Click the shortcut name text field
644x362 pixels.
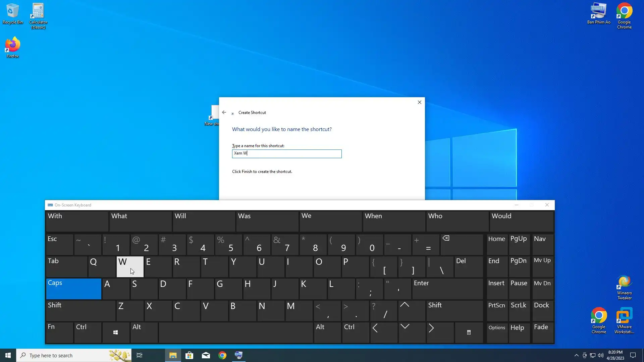point(286,154)
